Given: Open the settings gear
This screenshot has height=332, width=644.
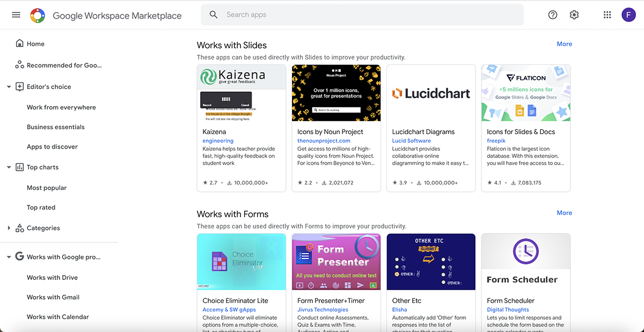Looking at the screenshot, I should click(x=574, y=14).
